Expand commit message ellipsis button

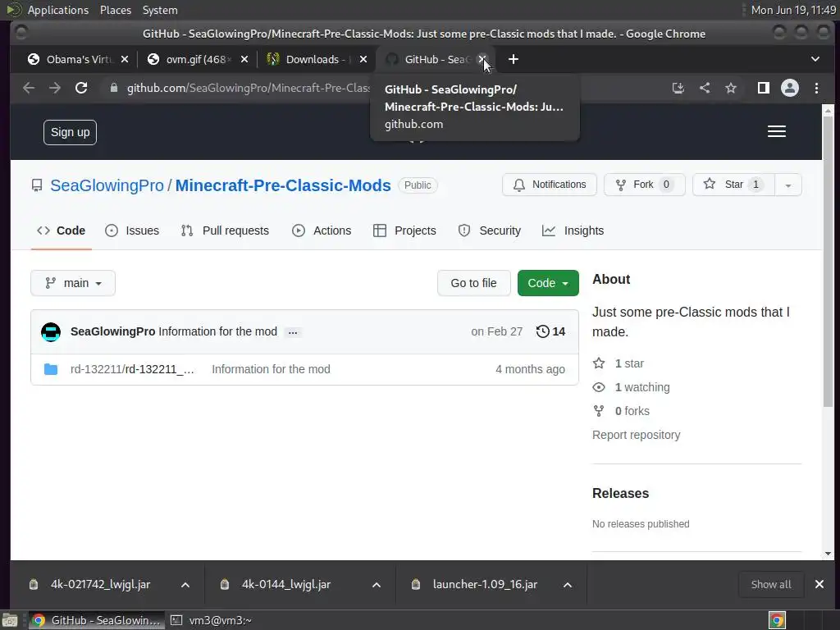coord(293,332)
